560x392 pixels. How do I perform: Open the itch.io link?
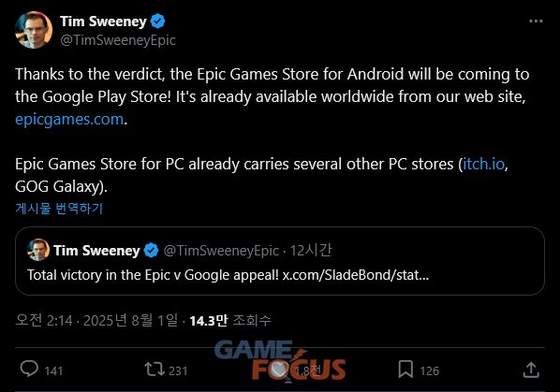pos(483,164)
